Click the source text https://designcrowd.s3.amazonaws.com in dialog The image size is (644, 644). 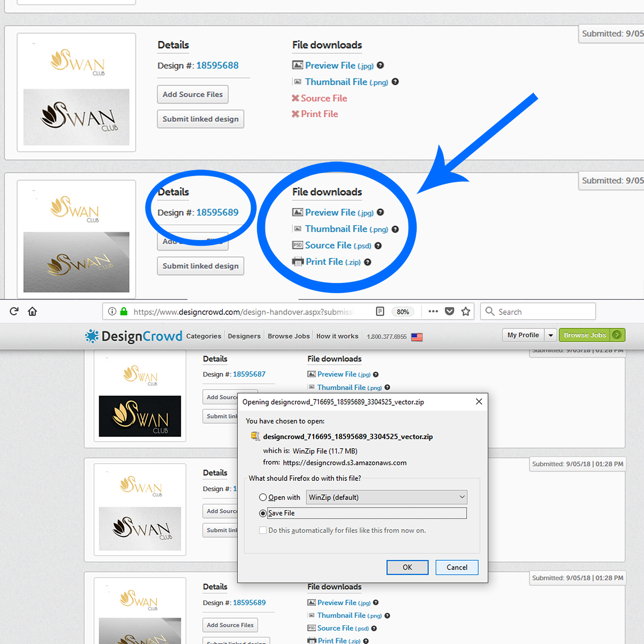coord(345,463)
